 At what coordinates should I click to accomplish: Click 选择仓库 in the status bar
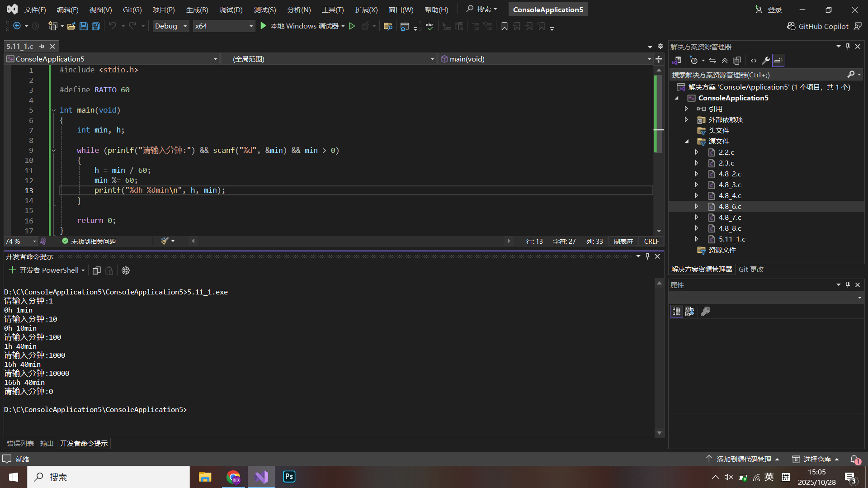(816, 460)
